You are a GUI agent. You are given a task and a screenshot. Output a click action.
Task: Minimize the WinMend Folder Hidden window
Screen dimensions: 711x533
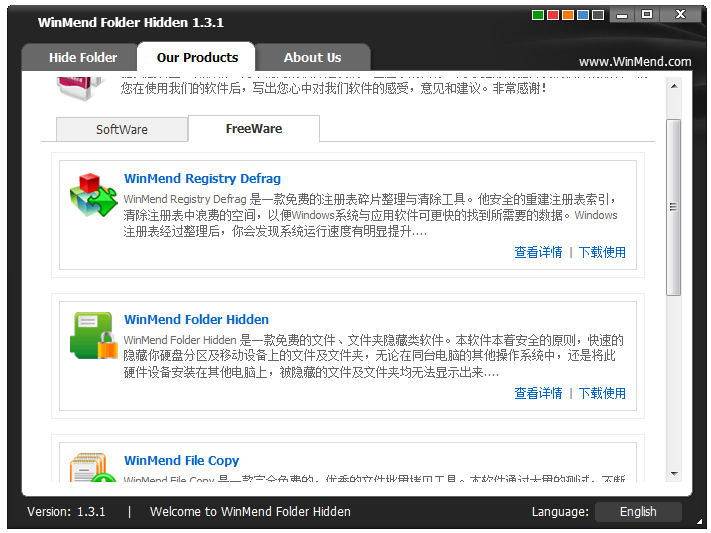622,15
